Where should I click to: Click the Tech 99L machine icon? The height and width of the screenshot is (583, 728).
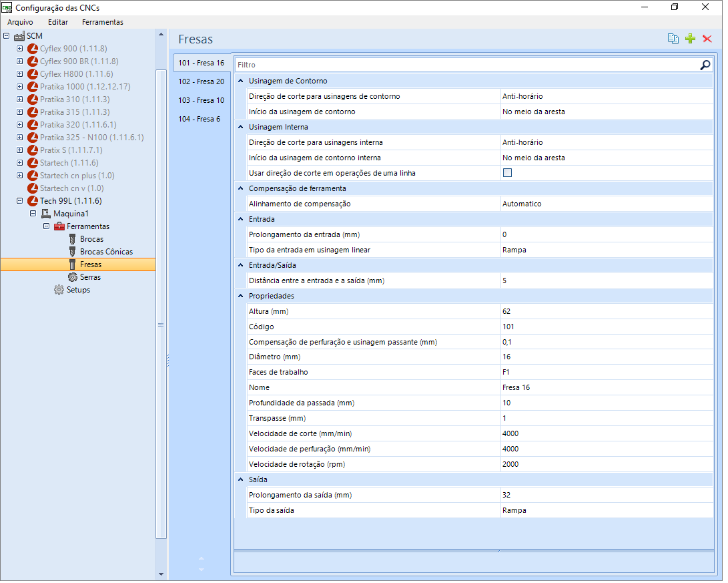click(33, 202)
